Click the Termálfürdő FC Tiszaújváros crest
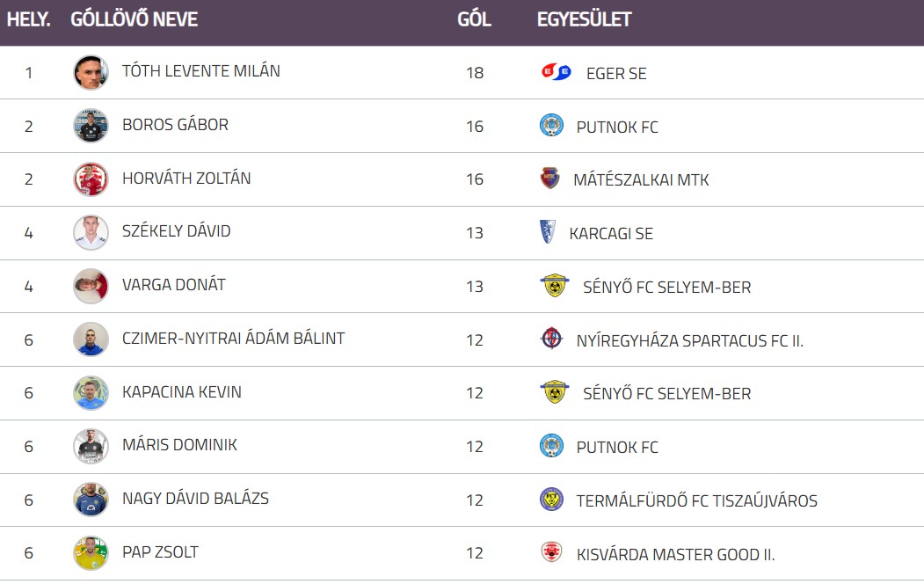 point(551,500)
